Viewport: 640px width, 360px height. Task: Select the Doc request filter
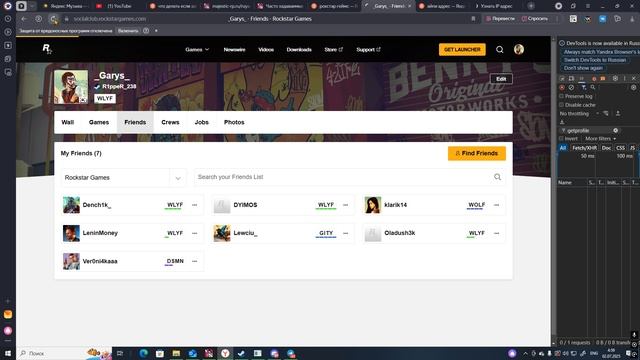[606, 148]
